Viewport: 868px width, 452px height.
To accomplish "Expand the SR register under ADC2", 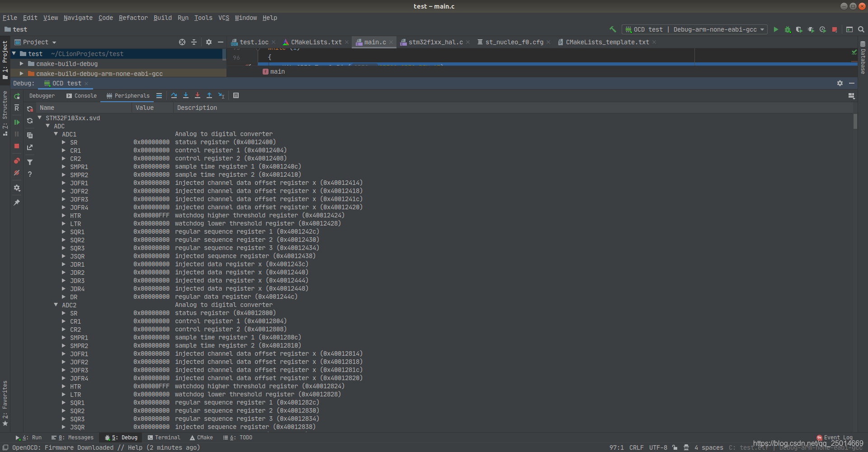I will (63, 313).
